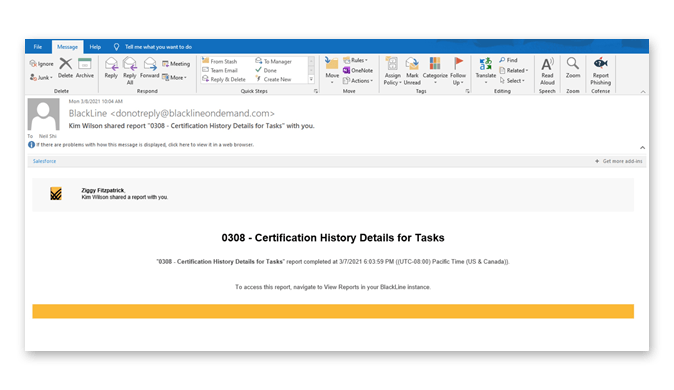Open the More respond options dropdown

[175, 77]
